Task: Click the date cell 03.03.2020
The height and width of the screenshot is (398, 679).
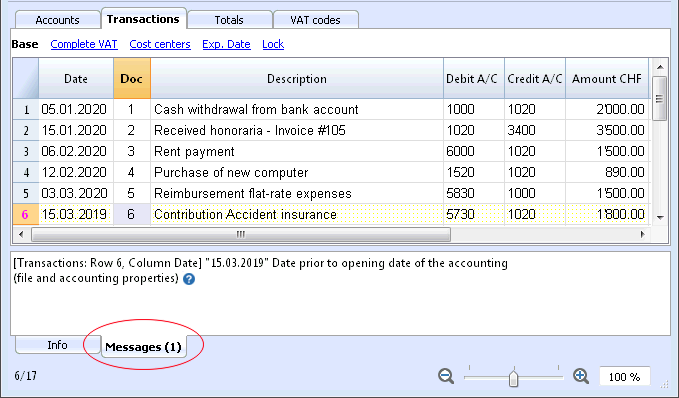Action: [76, 193]
